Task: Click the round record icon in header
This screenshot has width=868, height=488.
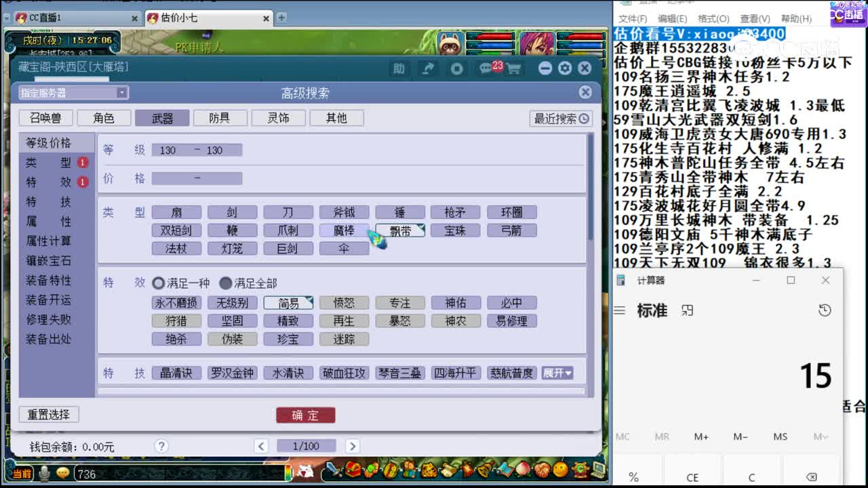Action: tap(457, 68)
